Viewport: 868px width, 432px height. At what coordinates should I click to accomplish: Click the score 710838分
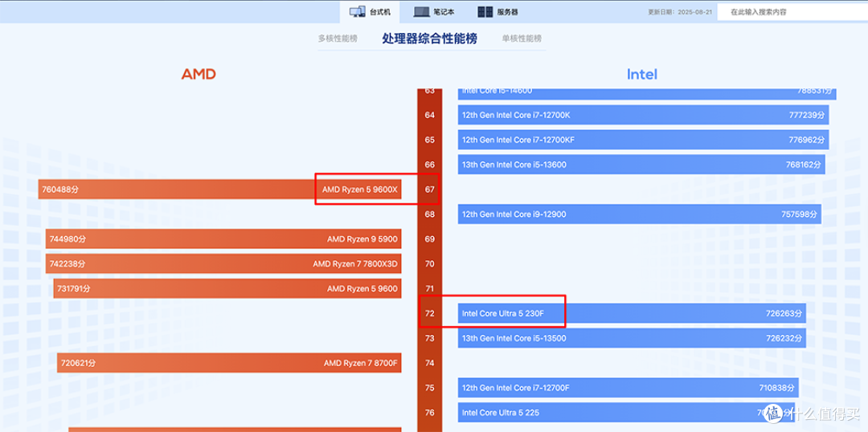[776, 388]
